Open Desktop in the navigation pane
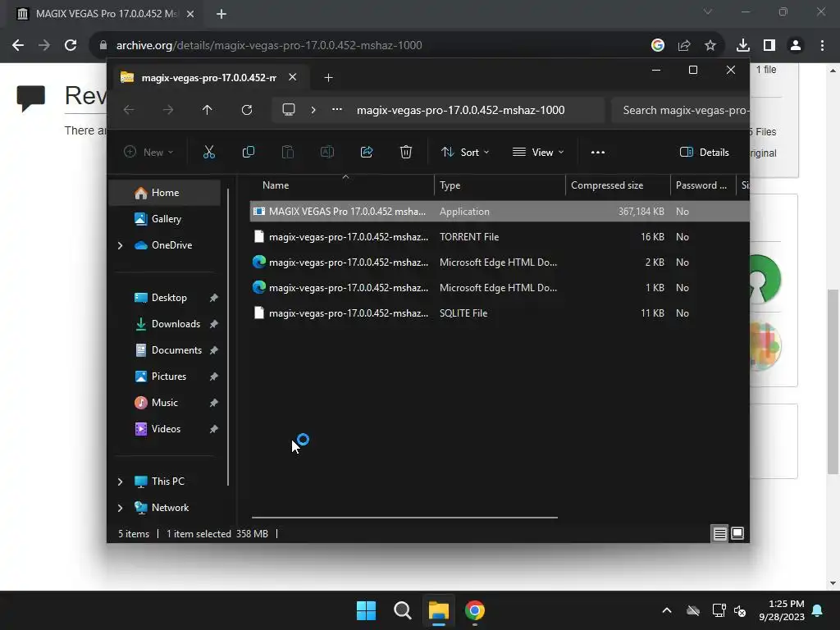840x630 pixels. click(x=164, y=298)
